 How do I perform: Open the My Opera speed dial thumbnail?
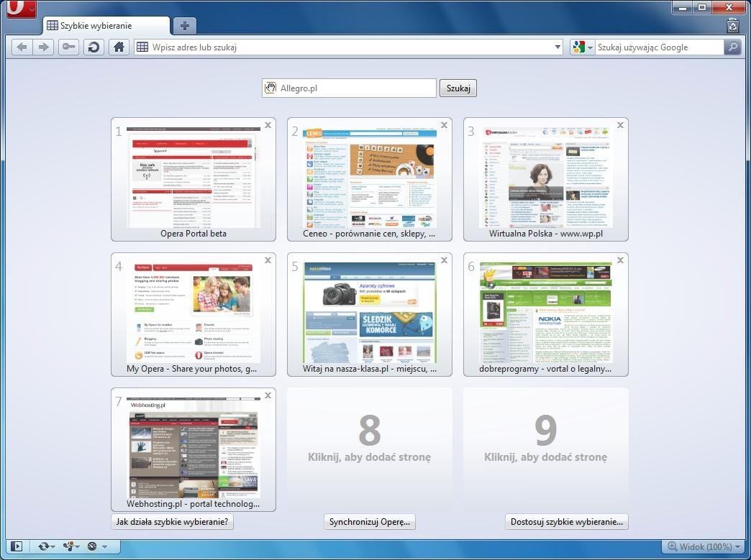tap(194, 314)
